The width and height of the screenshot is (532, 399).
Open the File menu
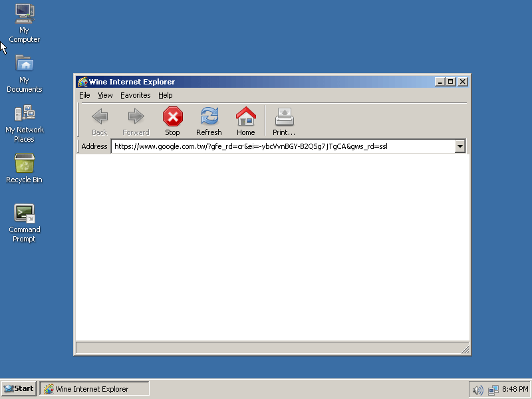[x=84, y=95]
